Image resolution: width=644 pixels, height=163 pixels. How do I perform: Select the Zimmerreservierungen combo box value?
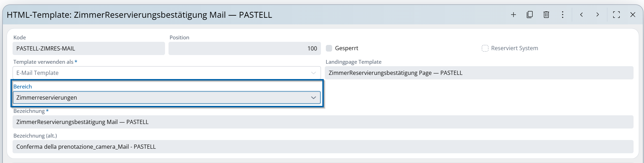click(160, 98)
